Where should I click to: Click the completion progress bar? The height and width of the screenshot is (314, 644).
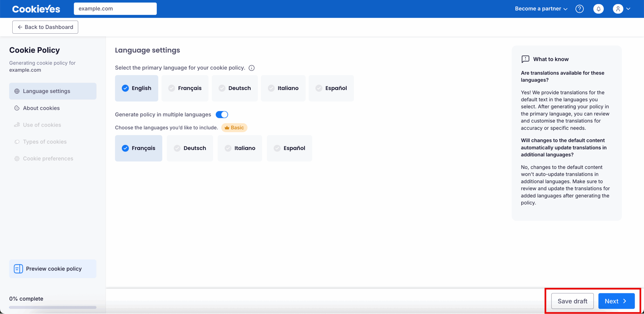pyautogui.click(x=53, y=307)
